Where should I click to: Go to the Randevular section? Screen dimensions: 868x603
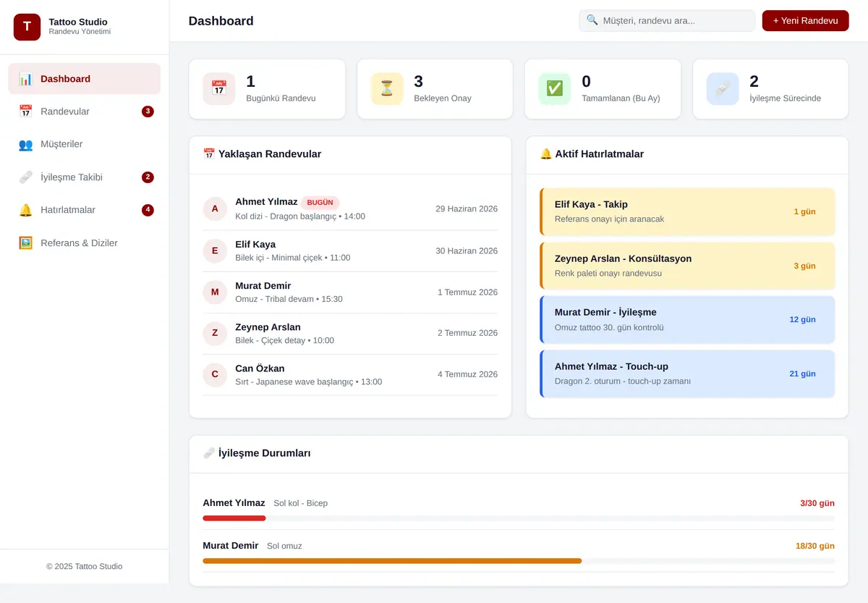pyautogui.click(x=85, y=111)
